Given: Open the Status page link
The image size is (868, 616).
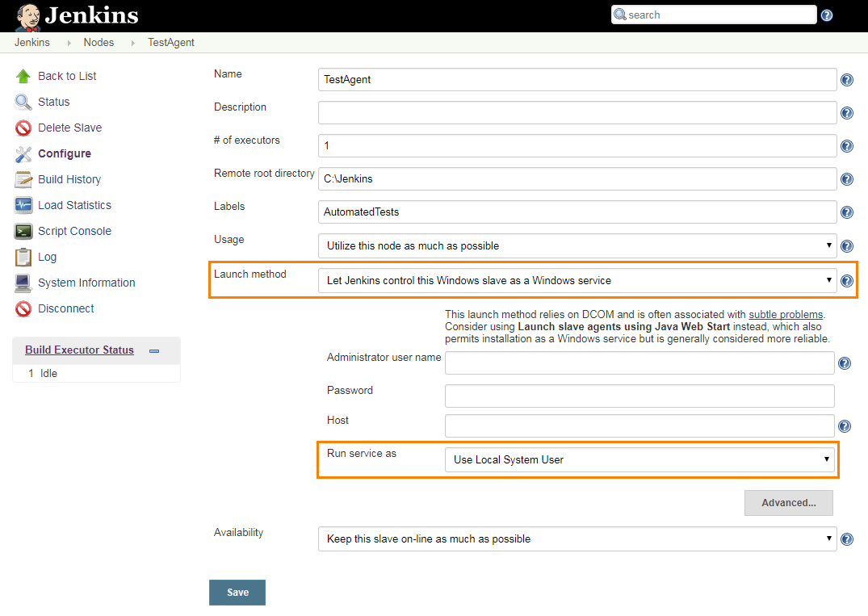Looking at the screenshot, I should click(54, 102).
